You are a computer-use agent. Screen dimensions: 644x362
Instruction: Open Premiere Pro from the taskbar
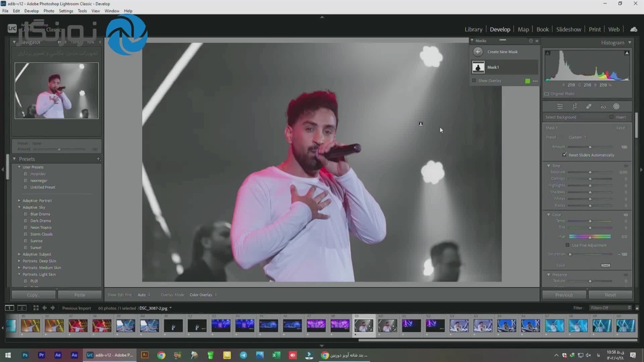(41, 355)
